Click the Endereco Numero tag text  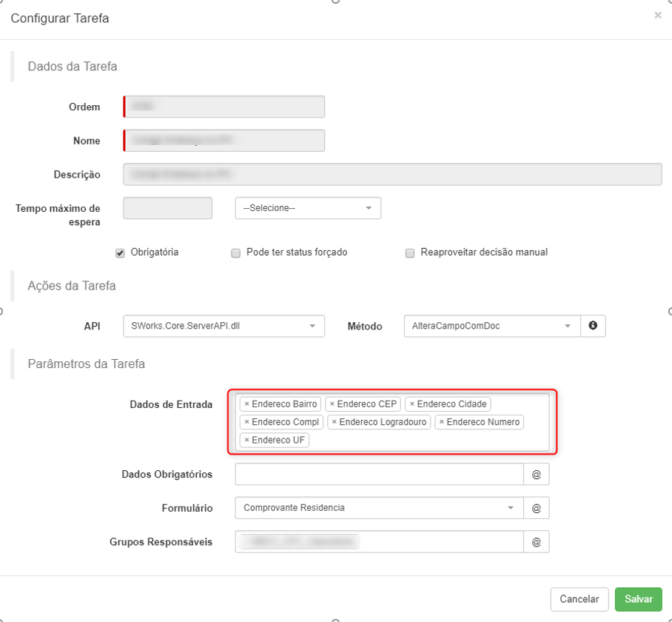pos(483,422)
